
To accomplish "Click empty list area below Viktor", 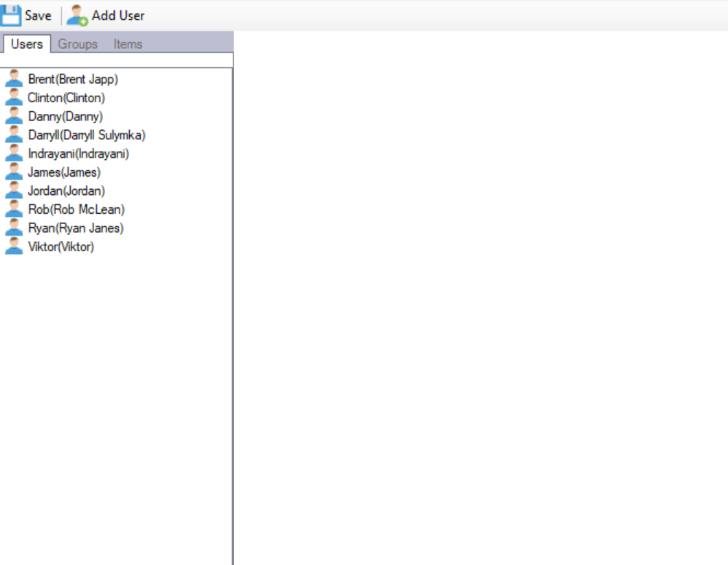I will click(117, 401).
